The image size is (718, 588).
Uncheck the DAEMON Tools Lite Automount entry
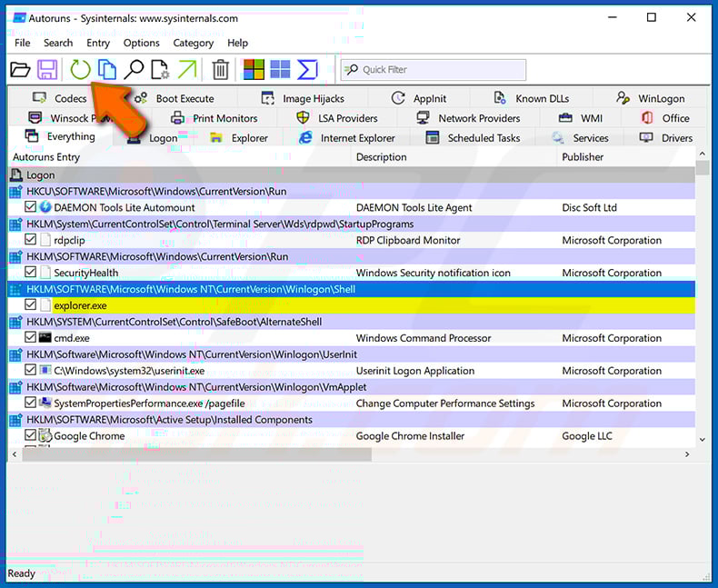click(x=30, y=206)
